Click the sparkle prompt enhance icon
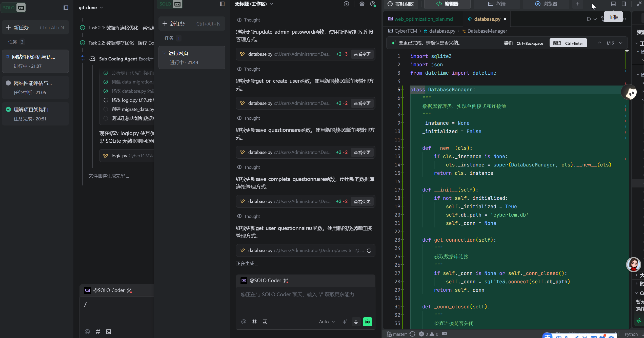This screenshot has width=644, height=338. tap(345, 322)
